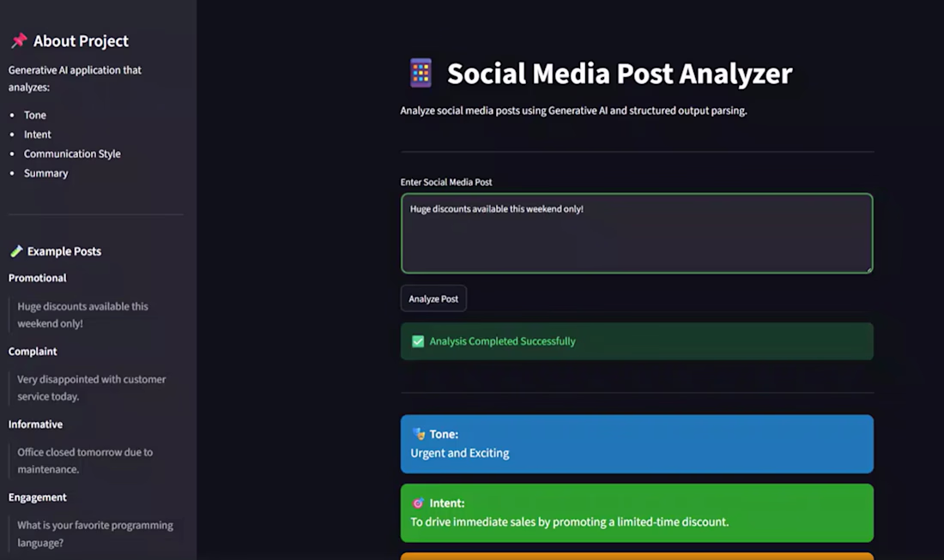This screenshot has width=944, height=560.
Task: Click the target icon next to Intent
Action: 418,503
